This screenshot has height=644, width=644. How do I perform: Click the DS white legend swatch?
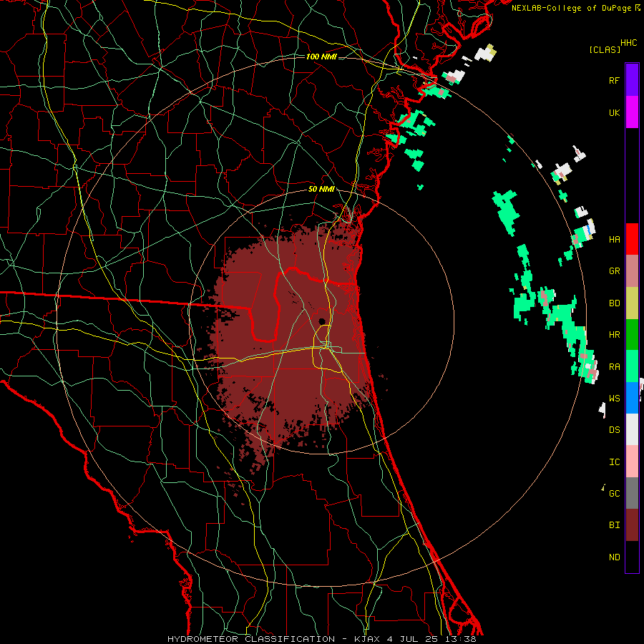pyautogui.click(x=632, y=429)
